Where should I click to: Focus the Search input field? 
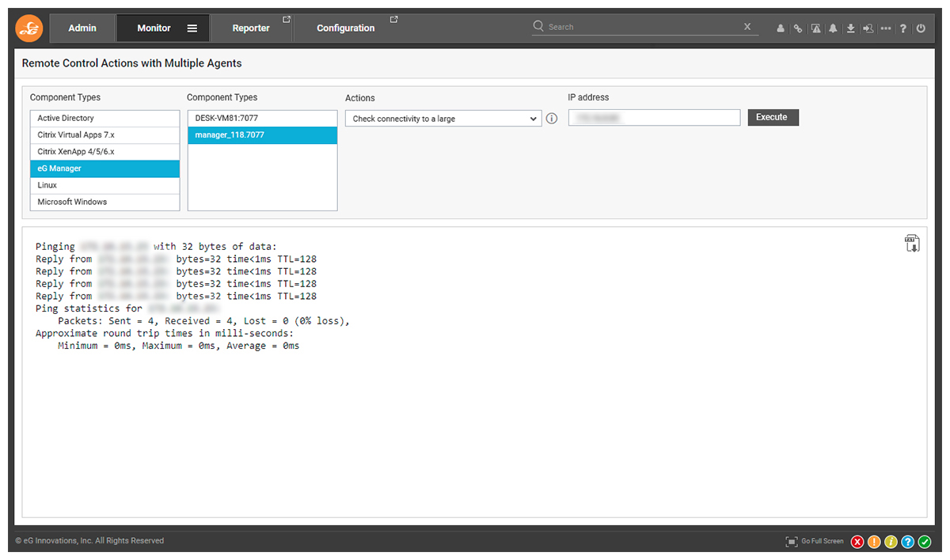click(x=643, y=27)
